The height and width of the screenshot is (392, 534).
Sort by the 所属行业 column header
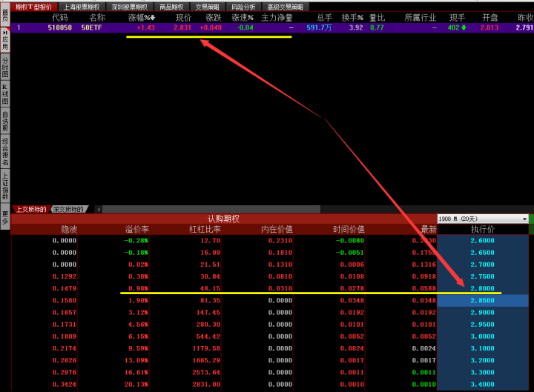(421, 18)
